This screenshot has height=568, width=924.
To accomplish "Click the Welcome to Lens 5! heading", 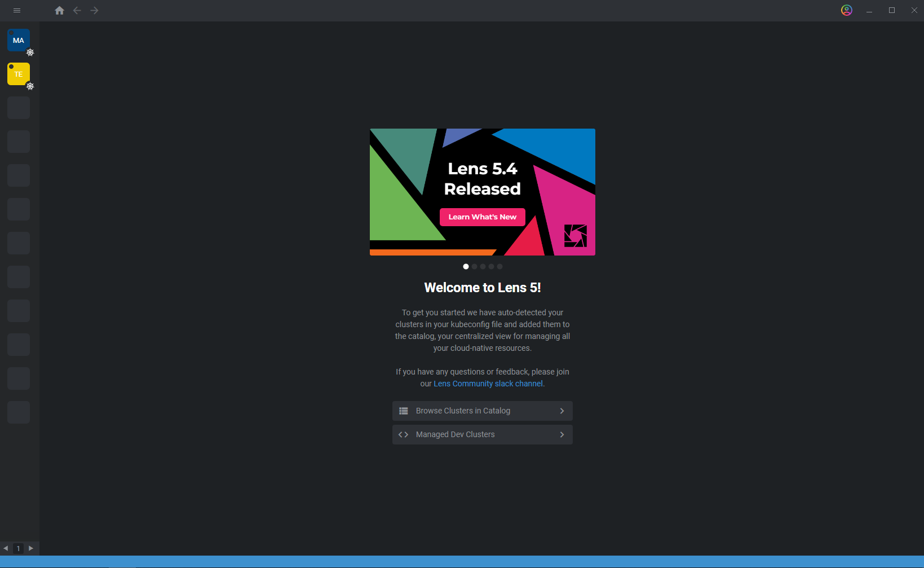I will click(x=483, y=288).
